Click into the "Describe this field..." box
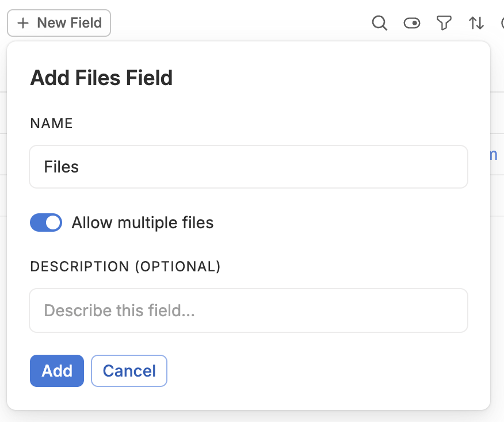The height and width of the screenshot is (422, 504). [249, 310]
